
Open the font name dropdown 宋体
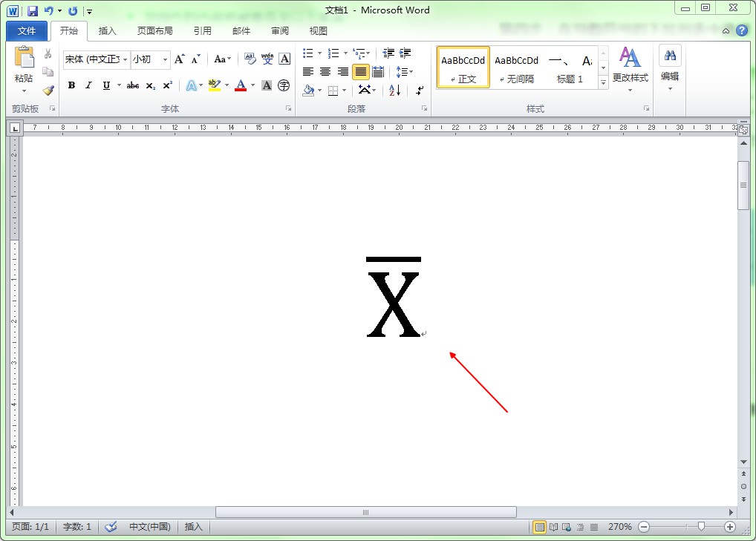(125, 59)
